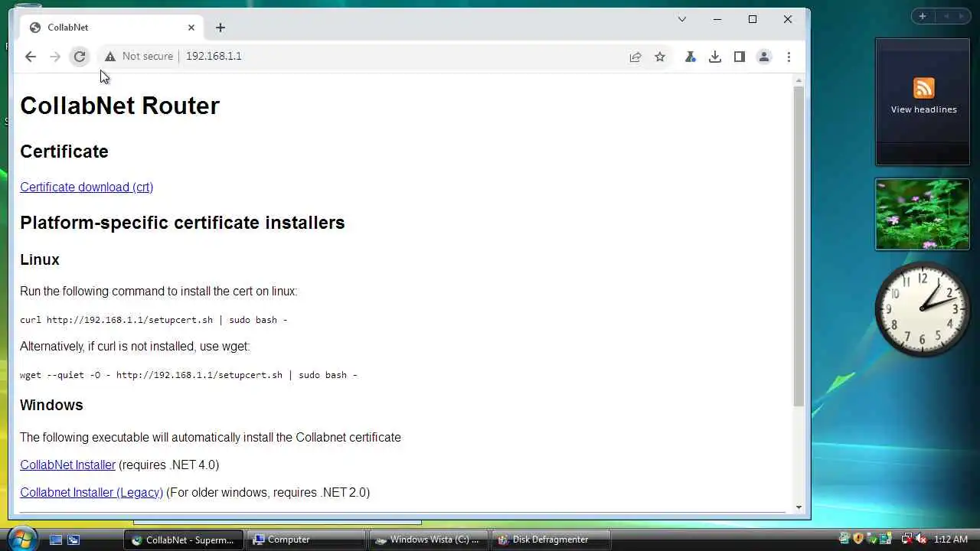The width and height of the screenshot is (980, 551).
Task: Open the Not secure site warning icon
Action: (x=110, y=57)
